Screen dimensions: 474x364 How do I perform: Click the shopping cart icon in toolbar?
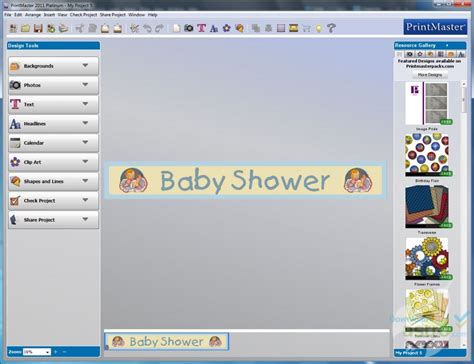(306, 28)
